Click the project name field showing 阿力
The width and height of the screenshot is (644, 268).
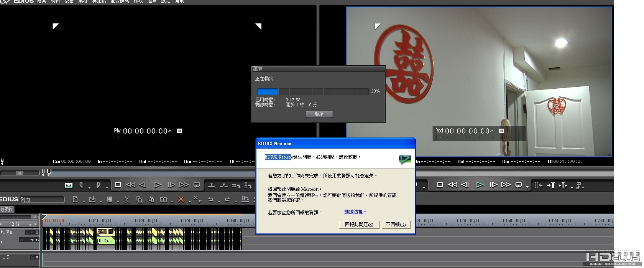click(42, 199)
